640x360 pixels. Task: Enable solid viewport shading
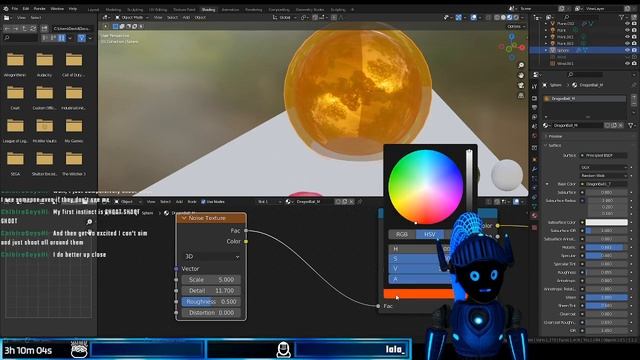click(x=503, y=18)
